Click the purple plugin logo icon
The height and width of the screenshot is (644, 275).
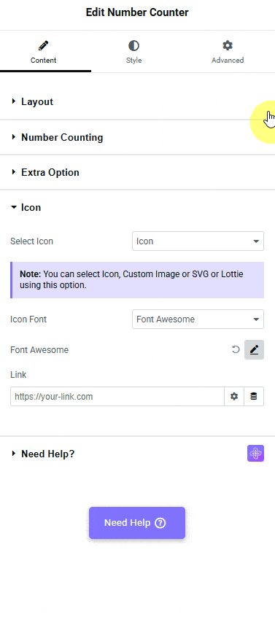256,454
